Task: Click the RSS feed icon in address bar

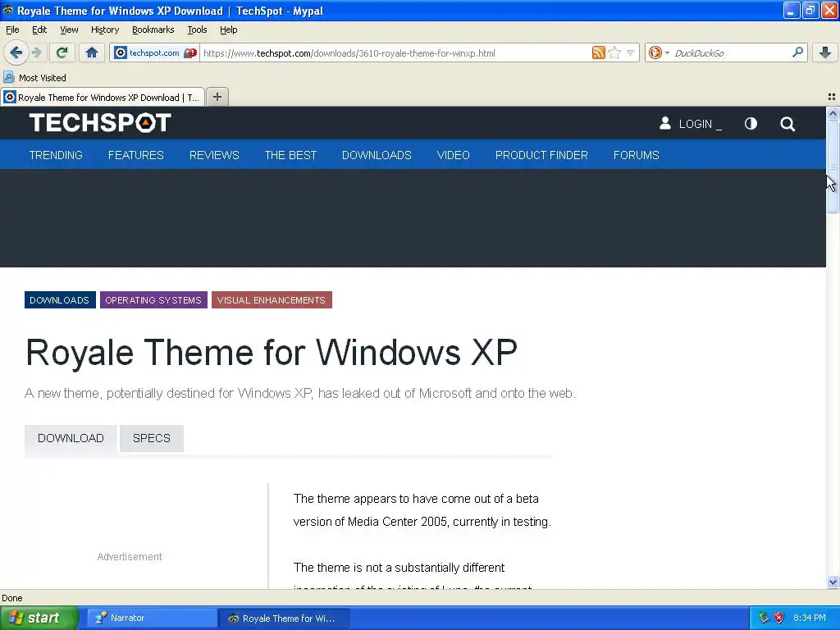Action: click(598, 52)
